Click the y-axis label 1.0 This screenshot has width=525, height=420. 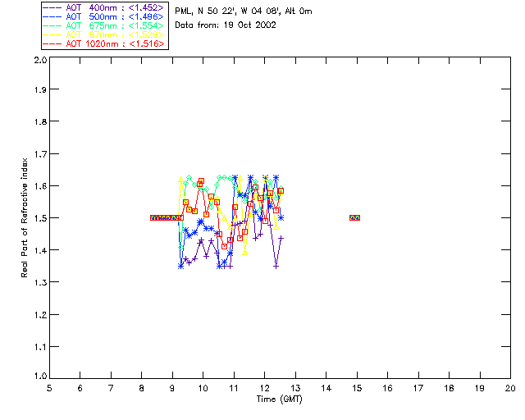pos(40,376)
